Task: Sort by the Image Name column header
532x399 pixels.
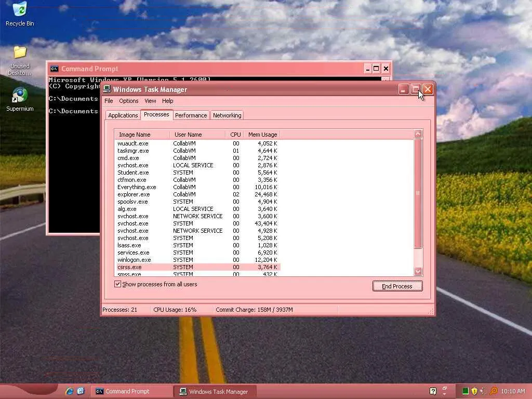Action: (142, 135)
